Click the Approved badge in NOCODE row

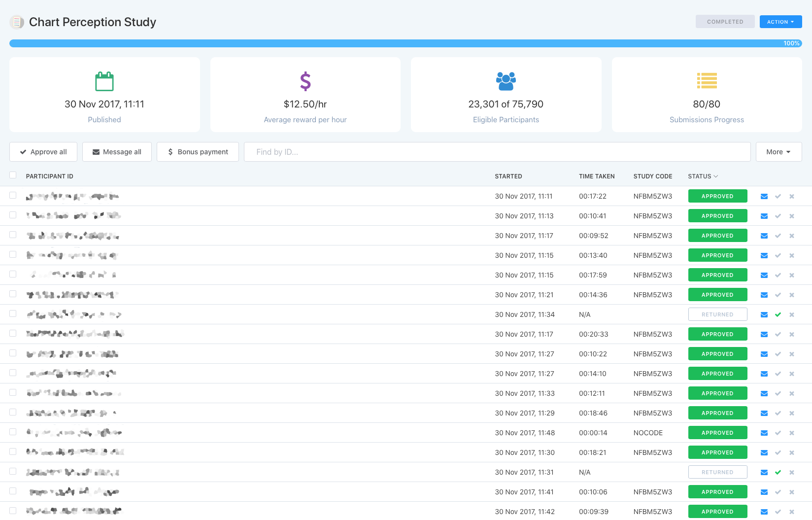point(717,433)
